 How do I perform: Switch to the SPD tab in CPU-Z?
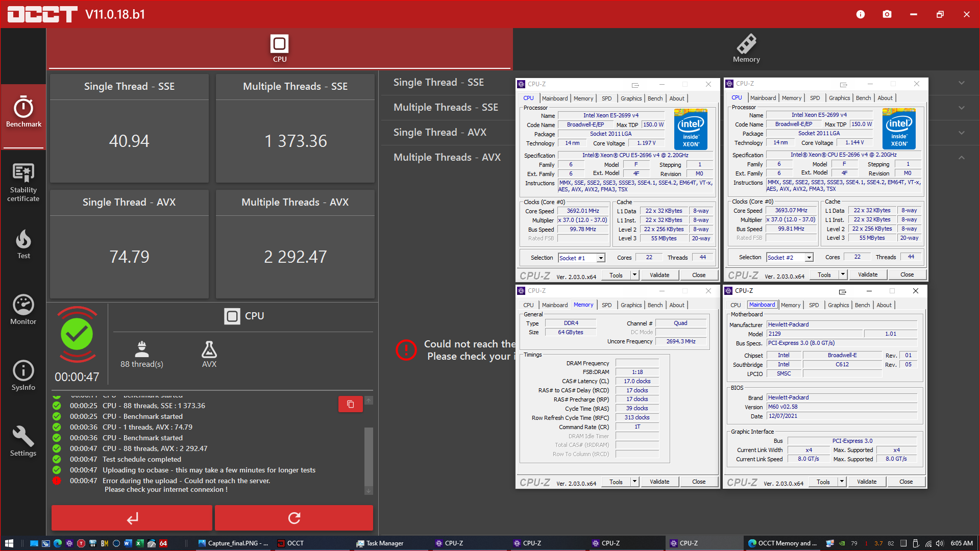pos(606,98)
